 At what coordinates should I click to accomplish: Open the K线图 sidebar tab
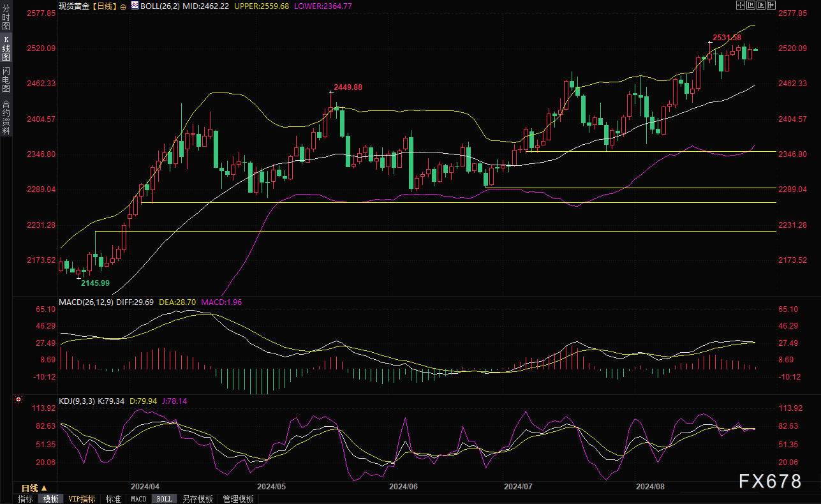[6, 48]
